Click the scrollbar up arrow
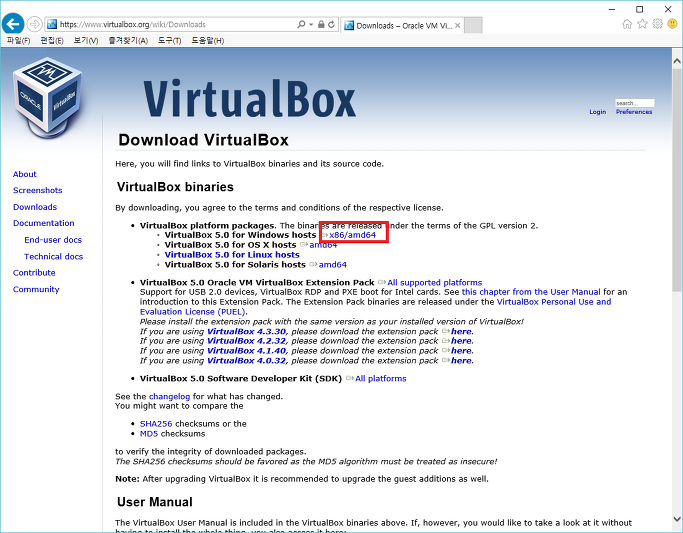Screen dimensions: 683x533 pos(677,61)
